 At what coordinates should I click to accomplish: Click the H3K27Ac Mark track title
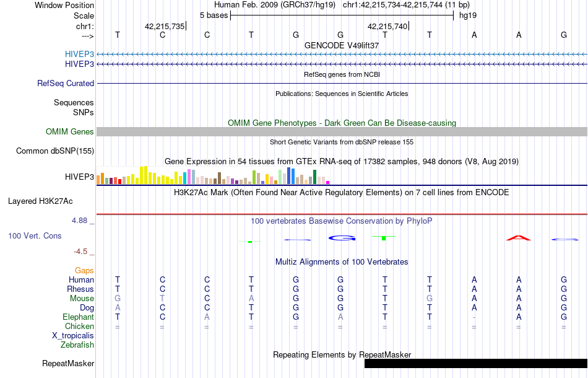342,193
